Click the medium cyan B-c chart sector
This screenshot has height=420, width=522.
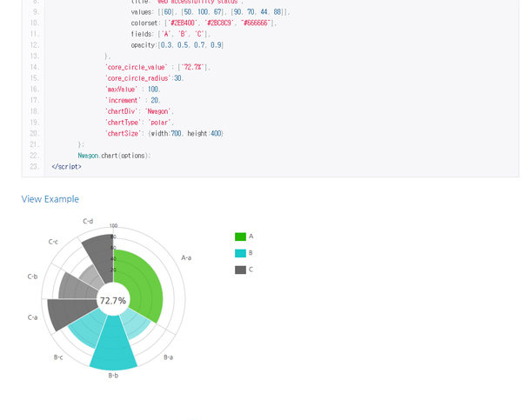tap(86, 328)
